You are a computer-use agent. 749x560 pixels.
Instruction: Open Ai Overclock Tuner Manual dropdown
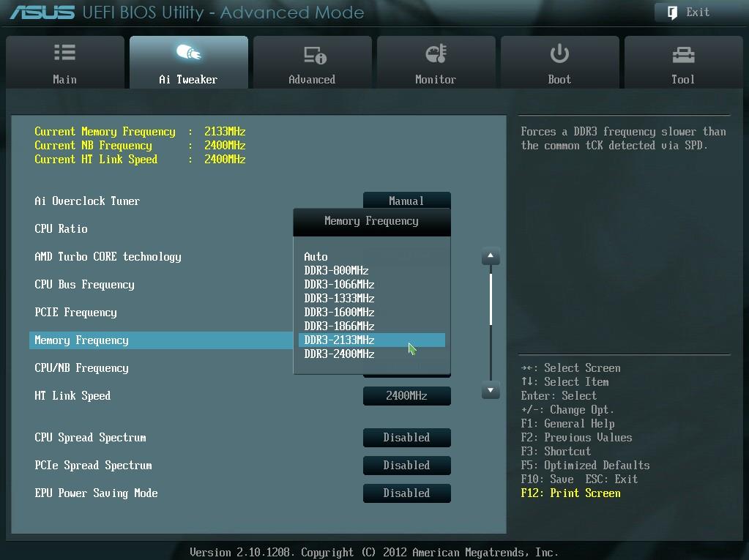406,201
